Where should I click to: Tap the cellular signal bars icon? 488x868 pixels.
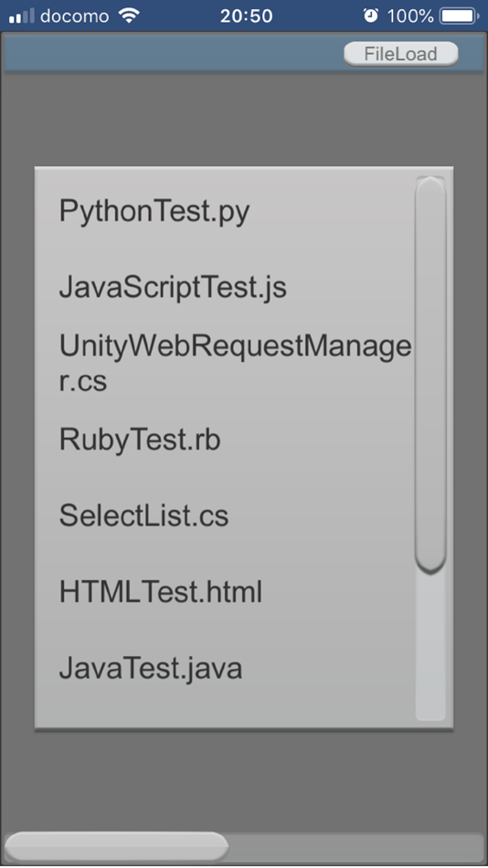22,16
